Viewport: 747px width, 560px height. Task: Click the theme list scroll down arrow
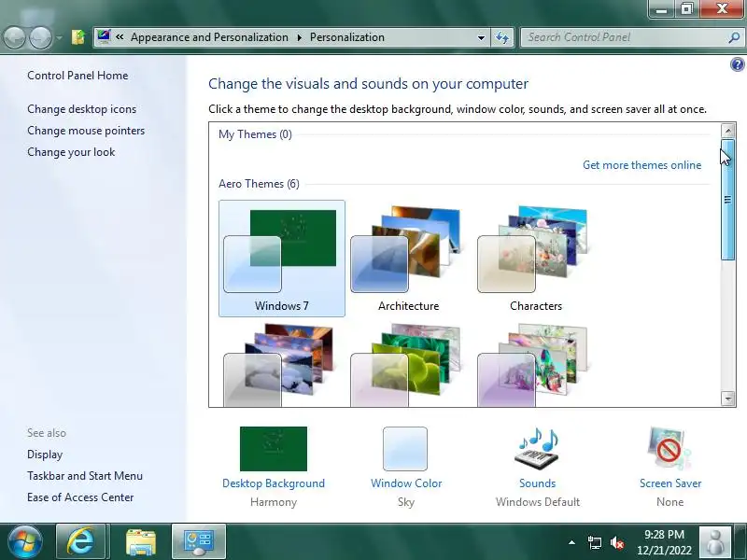click(727, 399)
